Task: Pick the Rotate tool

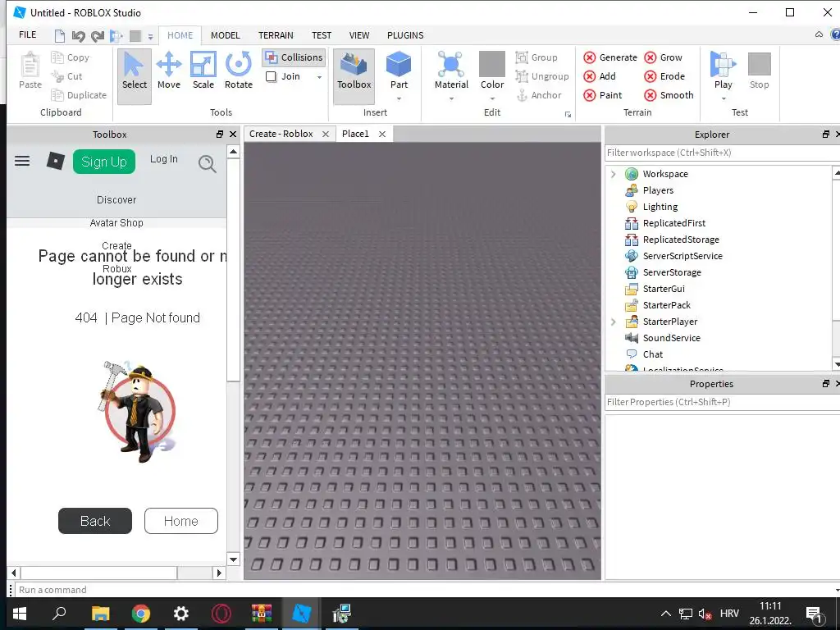Action: click(x=239, y=71)
